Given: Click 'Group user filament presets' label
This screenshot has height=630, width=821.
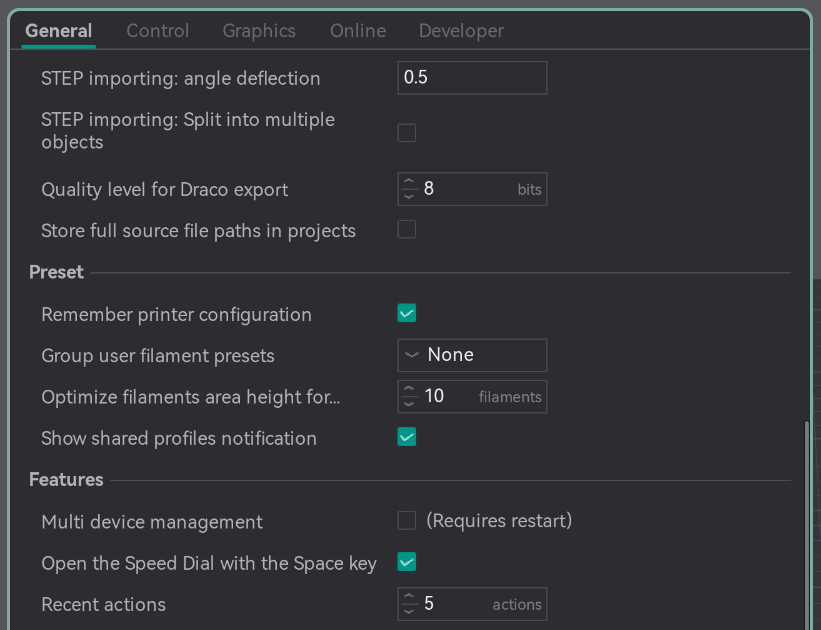Looking at the screenshot, I should coord(158,356).
